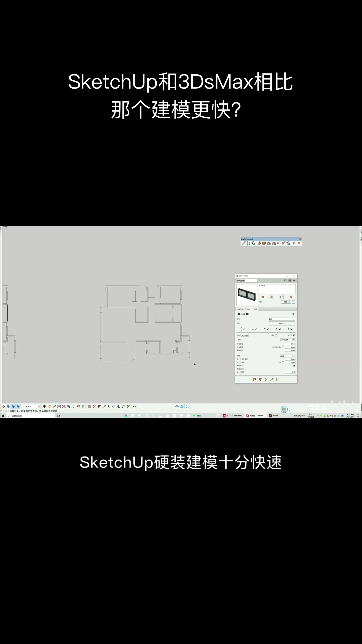Open the 未标记 tag dropdown in toolbar
362x644 pixels.
[31, 407]
